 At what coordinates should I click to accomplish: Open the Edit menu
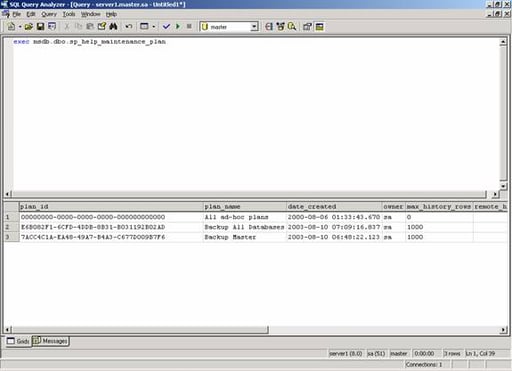31,14
